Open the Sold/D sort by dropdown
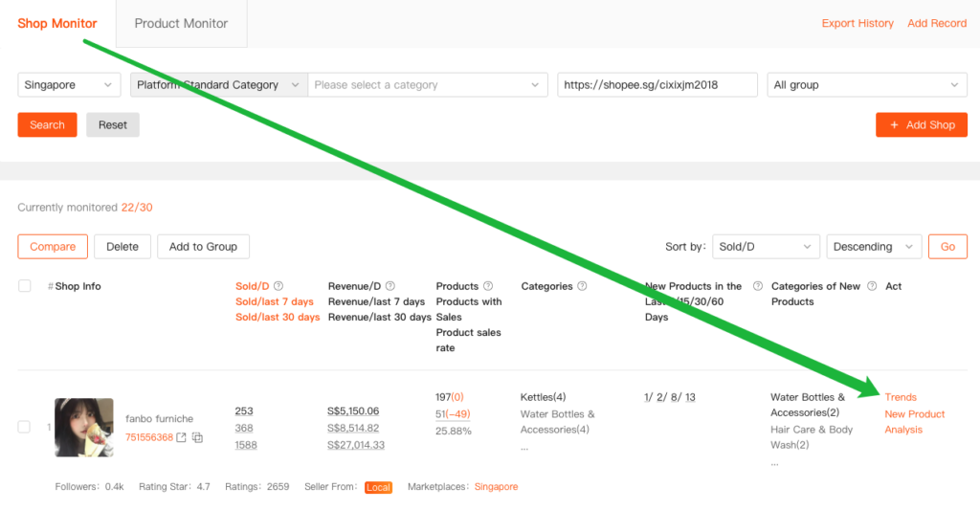The image size is (980, 510). pyautogui.click(x=766, y=247)
